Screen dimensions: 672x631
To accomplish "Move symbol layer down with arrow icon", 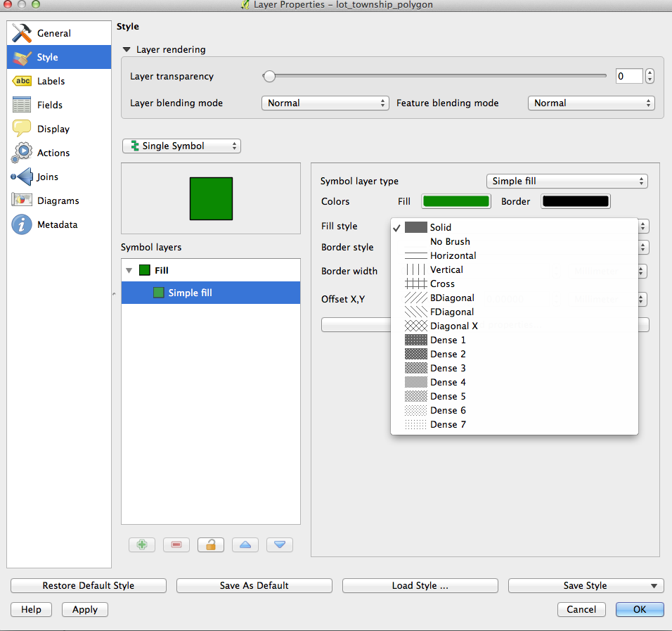I will tap(279, 544).
